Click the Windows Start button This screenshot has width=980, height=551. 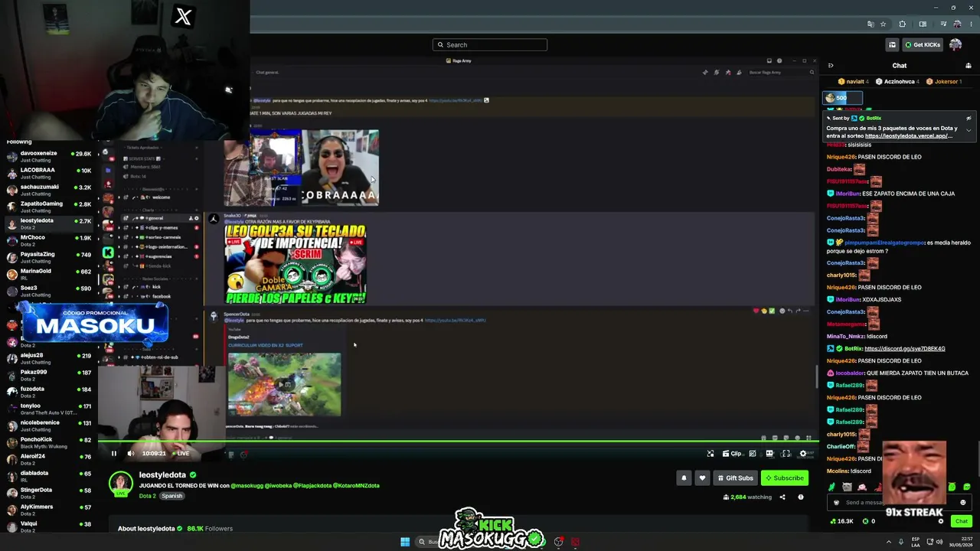point(405,542)
